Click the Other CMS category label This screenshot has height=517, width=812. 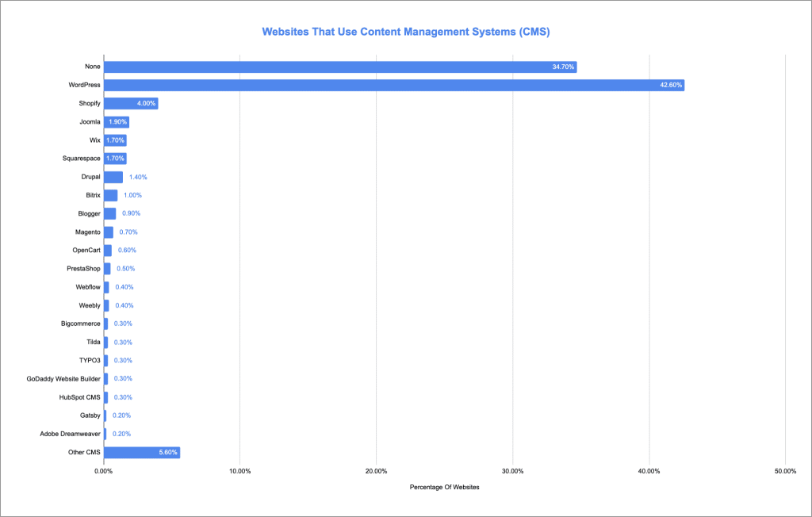pos(84,452)
